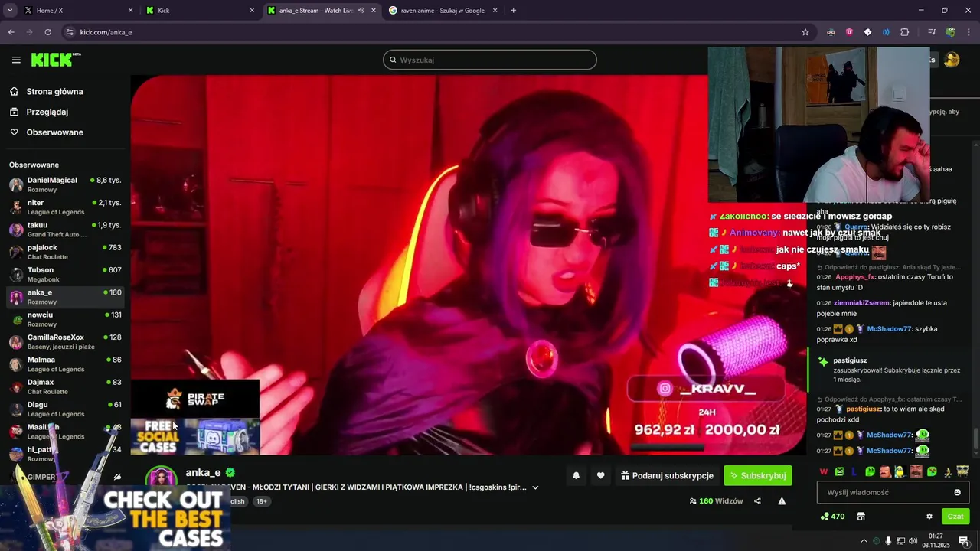Click the Pepe profile avatar in Chrome

point(950,32)
